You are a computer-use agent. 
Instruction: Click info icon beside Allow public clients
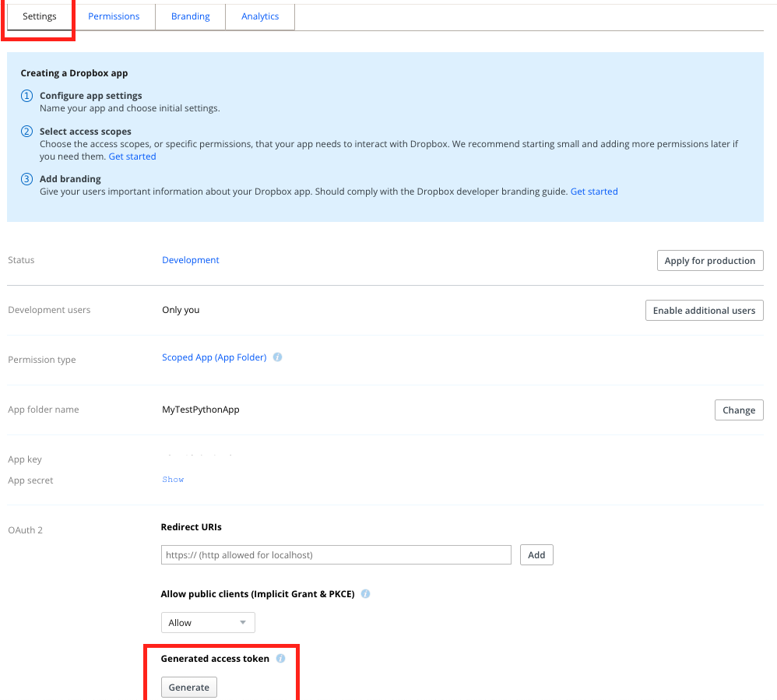coord(365,594)
